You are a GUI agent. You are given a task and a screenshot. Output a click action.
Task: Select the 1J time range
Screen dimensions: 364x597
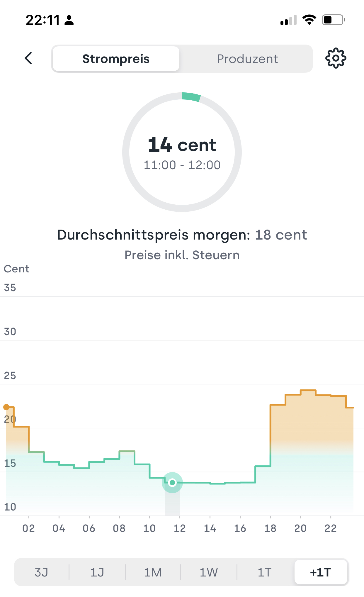pos(97,572)
